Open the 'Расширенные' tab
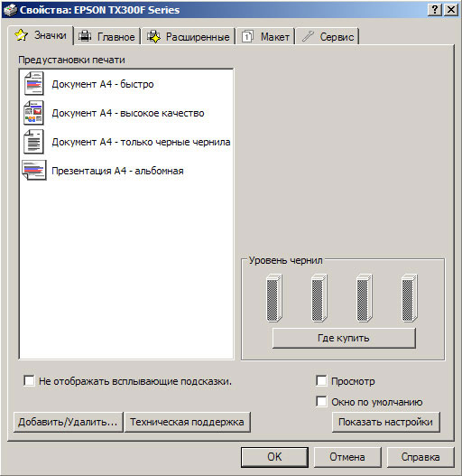This screenshot has width=462, height=476. click(x=188, y=37)
